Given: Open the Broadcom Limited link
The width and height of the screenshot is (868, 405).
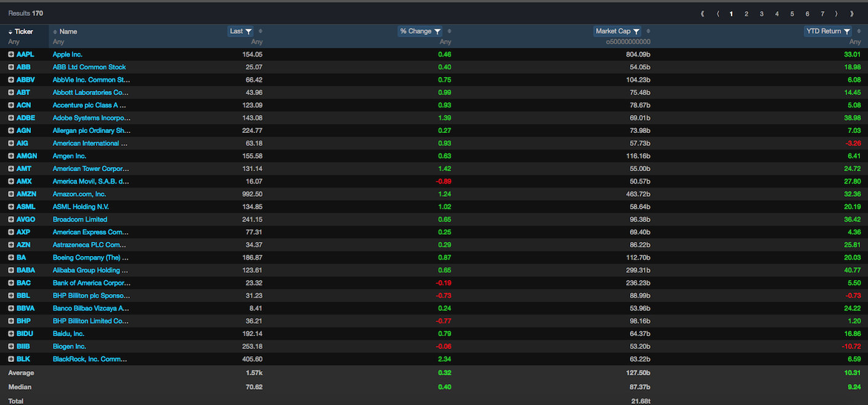Looking at the screenshot, I should click(x=80, y=219).
